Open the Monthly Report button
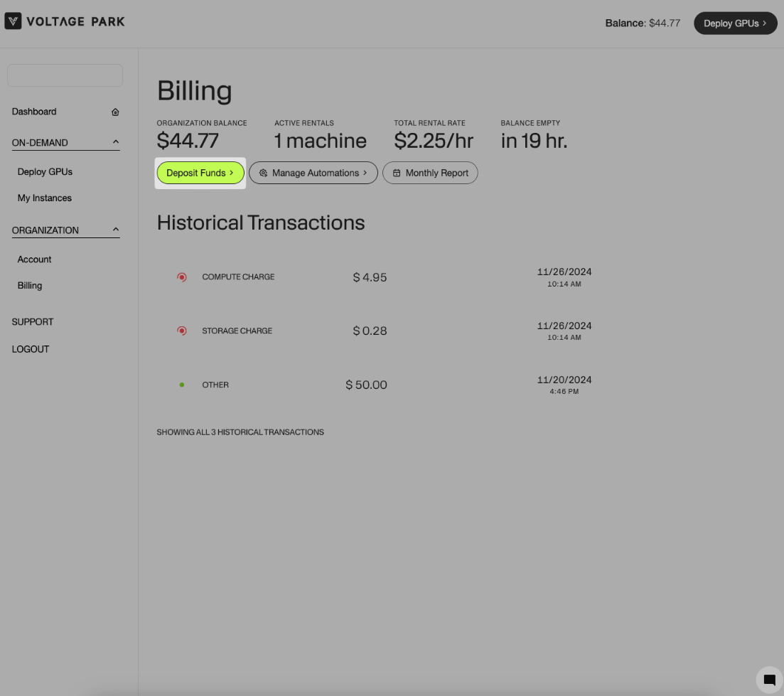Viewport: 784px width, 696px height. point(430,173)
